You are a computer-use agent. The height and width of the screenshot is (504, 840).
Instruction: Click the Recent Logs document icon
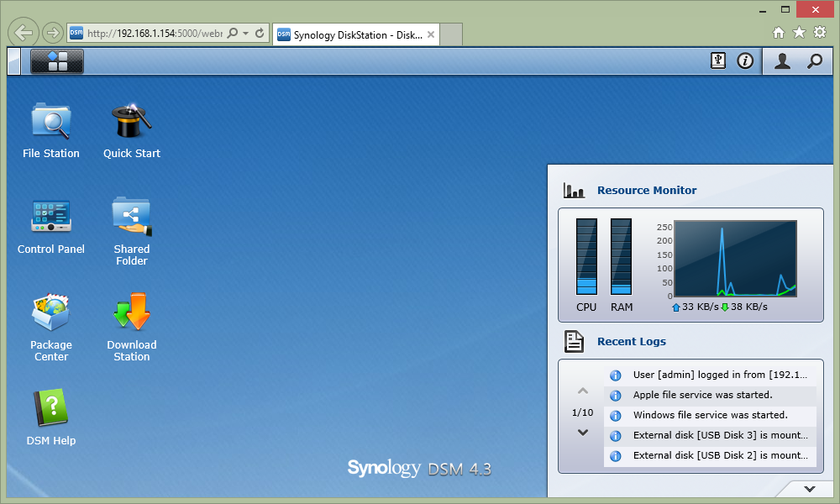click(x=574, y=341)
